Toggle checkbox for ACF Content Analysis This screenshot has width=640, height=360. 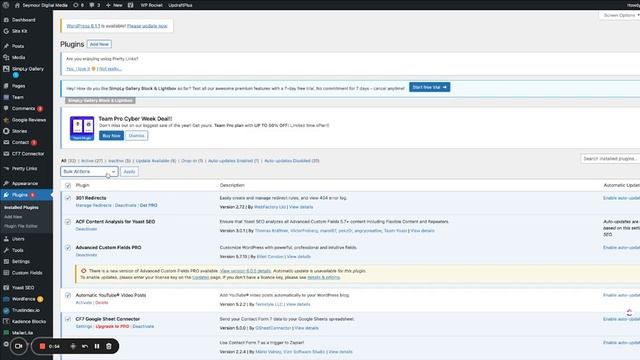coord(68,222)
